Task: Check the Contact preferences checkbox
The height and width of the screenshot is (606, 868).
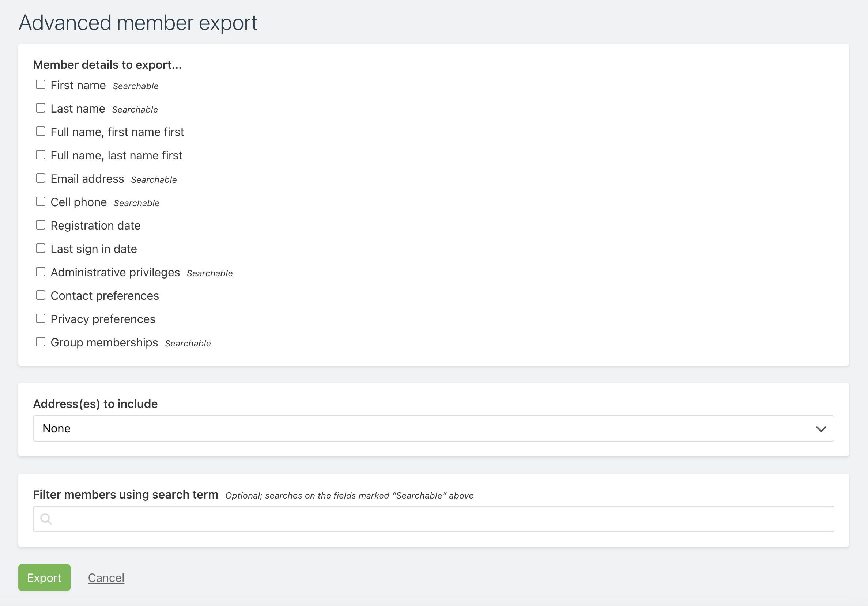Action: click(41, 295)
